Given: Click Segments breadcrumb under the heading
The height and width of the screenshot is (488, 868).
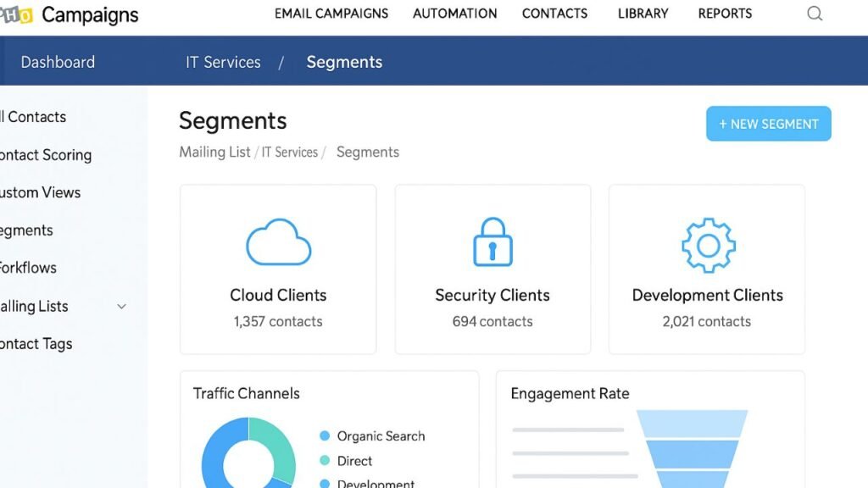Looking at the screenshot, I should coord(368,152).
